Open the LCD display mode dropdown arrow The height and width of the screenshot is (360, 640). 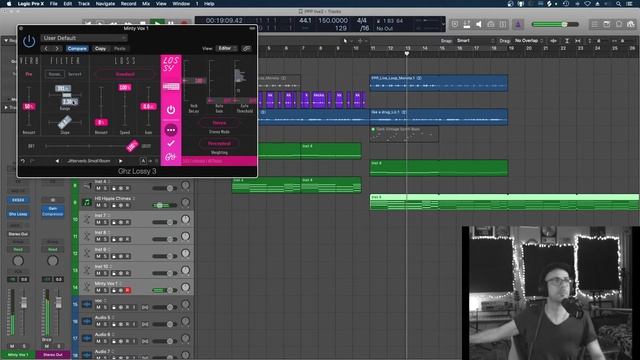click(x=443, y=24)
